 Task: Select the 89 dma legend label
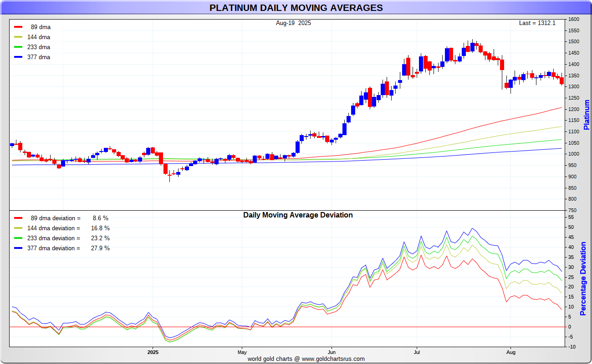pyautogui.click(x=41, y=27)
